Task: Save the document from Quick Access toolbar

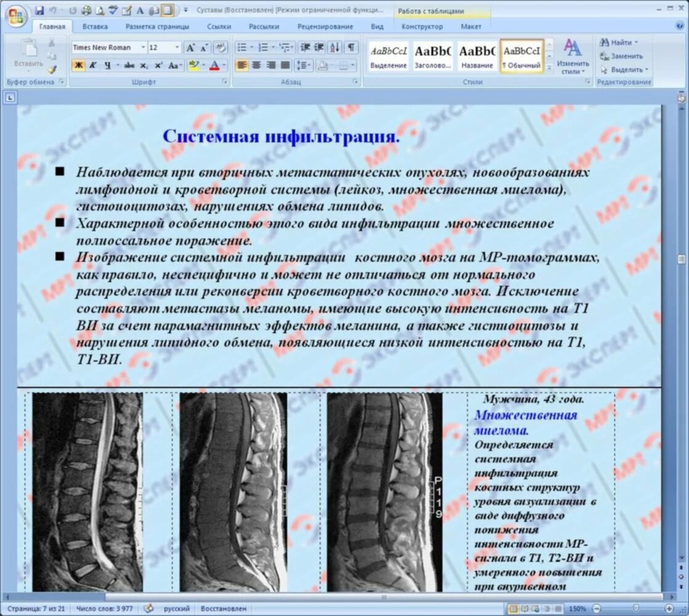Action: [40, 10]
